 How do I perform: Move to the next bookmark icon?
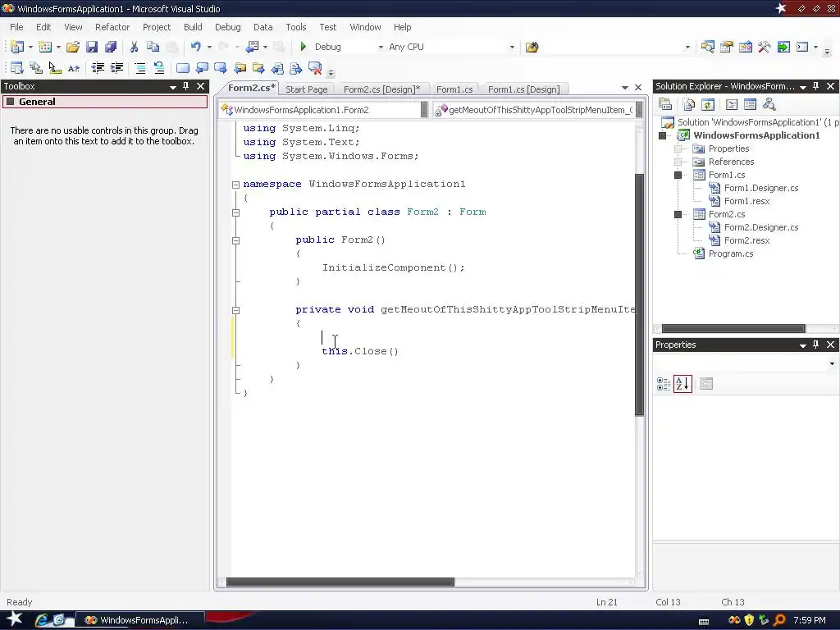point(220,68)
